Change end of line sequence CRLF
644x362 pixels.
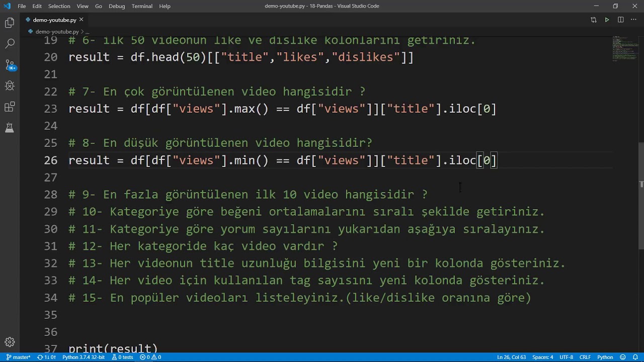click(x=585, y=357)
